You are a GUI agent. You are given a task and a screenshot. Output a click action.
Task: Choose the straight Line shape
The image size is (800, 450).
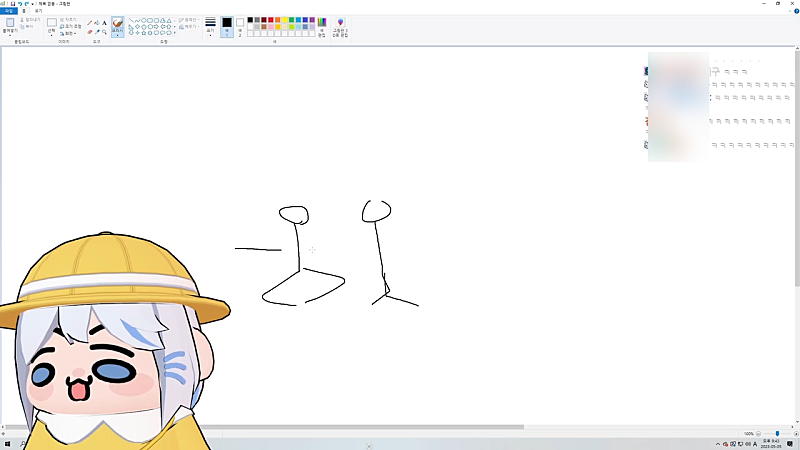pyautogui.click(x=131, y=20)
